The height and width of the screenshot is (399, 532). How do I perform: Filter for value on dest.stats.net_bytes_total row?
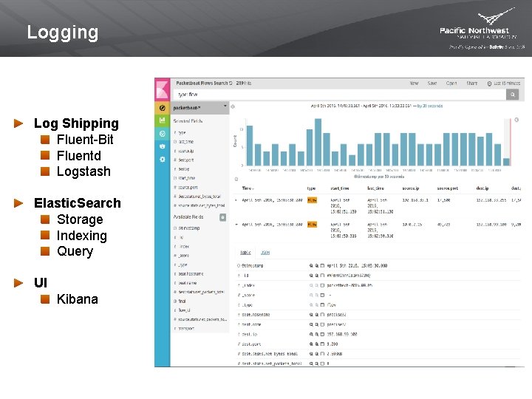click(311, 354)
